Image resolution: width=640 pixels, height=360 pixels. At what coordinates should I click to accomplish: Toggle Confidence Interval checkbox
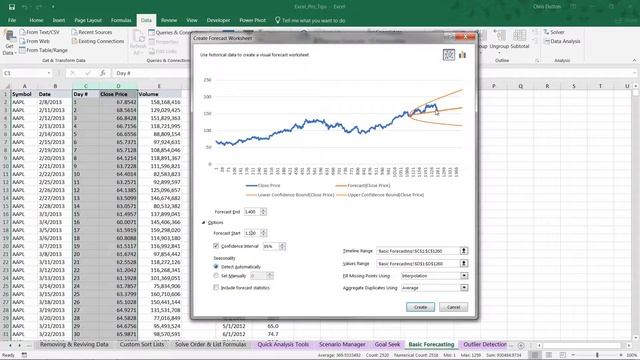pyautogui.click(x=216, y=246)
